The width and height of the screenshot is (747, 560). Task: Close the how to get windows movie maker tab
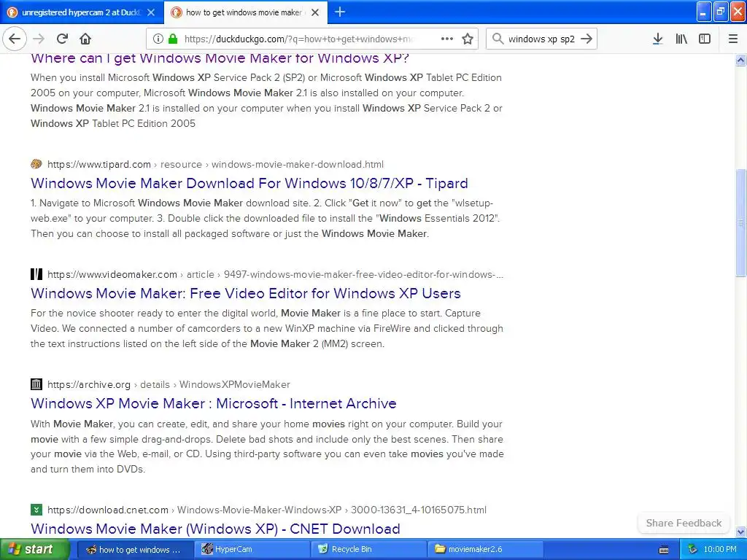315,12
